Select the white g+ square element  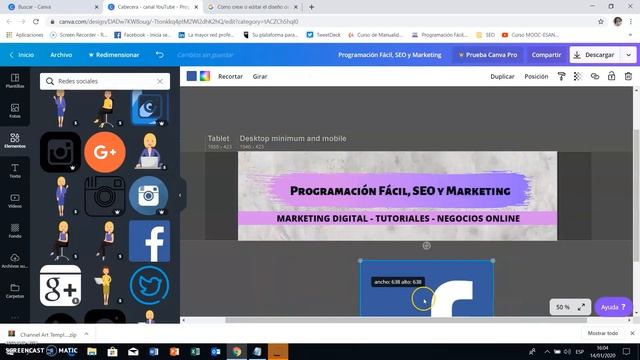pos(60,285)
